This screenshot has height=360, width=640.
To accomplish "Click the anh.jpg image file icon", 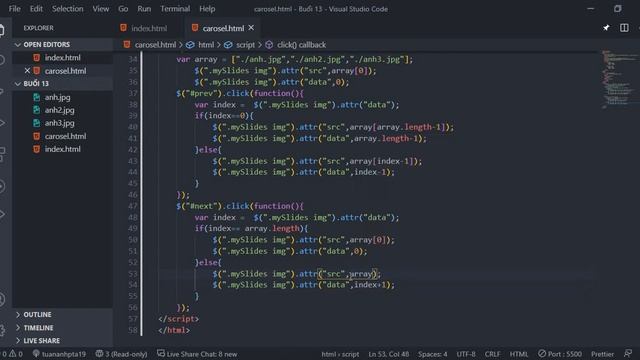I will pyautogui.click(x=37, y=97).
